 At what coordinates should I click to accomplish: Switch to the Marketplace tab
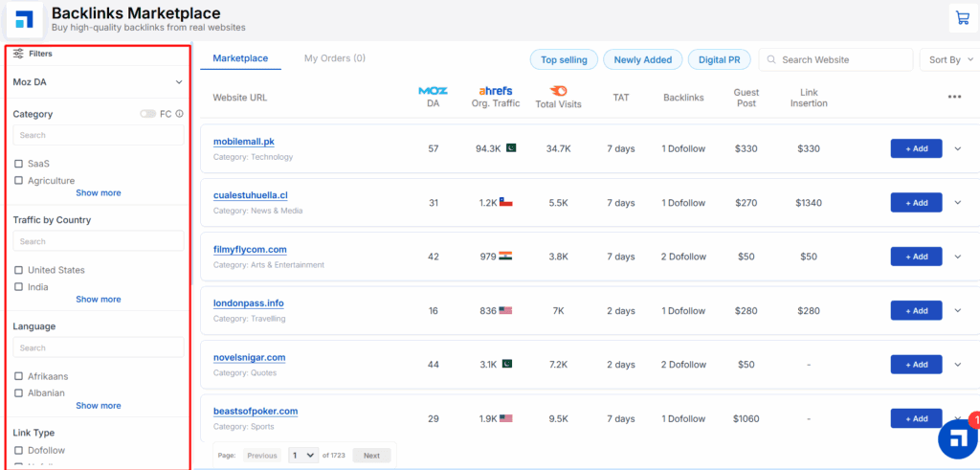pos(240,58)
